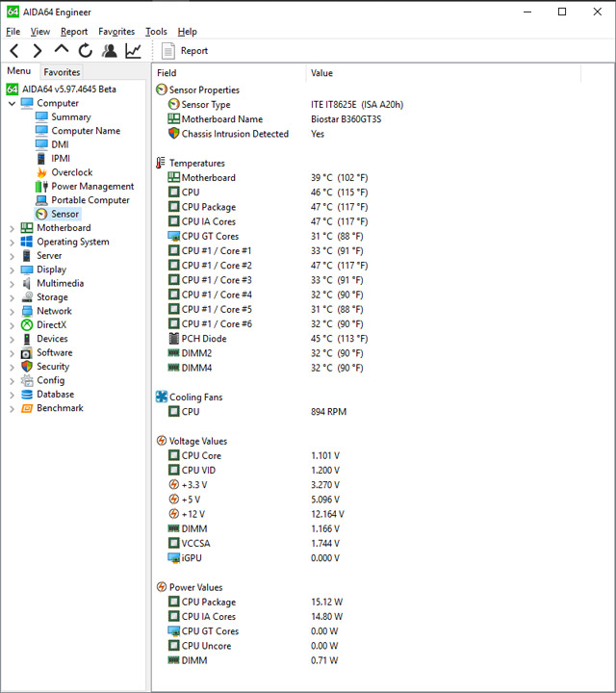Image resolution: width=616 pixels, height=693 pixels.
Task: Expand the Network tree node
Action: (x=12, y=312)
